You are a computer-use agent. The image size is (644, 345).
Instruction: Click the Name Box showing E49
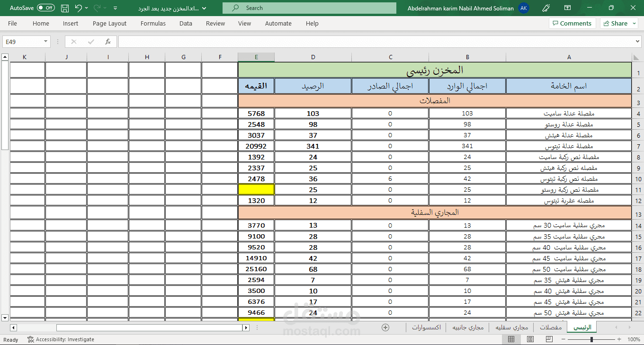point(23,42)
